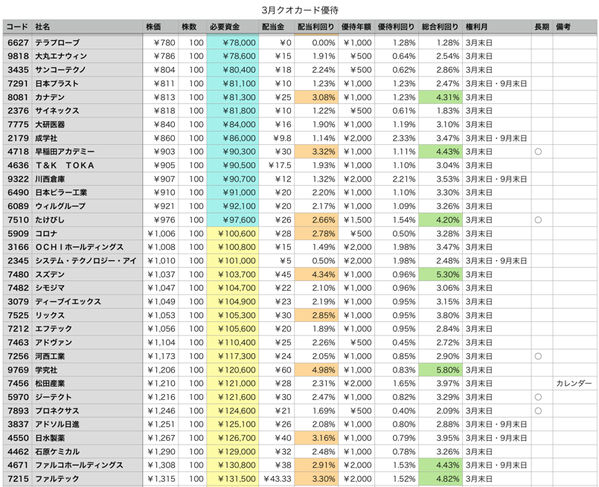Click orange 2.85% dividend yield cell
The width and height of the screenshot is (599, 487).
click(x=316, y=315)
